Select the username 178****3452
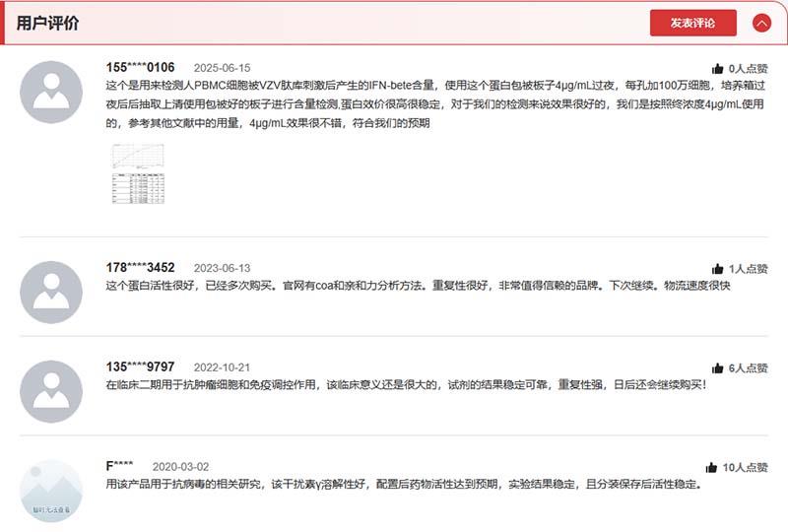The width and height of the screenshot is (788, 532). pyautogui.click(x=140, y=267)
